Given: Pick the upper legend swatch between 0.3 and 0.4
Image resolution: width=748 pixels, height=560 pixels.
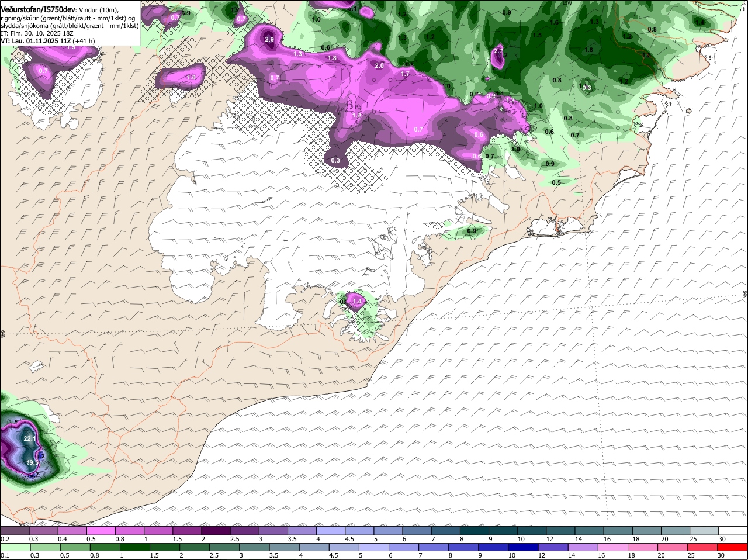Looking at the screenshot, I should 44,531.
